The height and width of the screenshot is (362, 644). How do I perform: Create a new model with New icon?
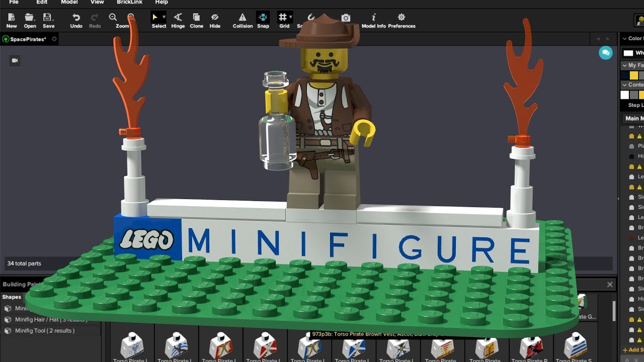(11, 21)
